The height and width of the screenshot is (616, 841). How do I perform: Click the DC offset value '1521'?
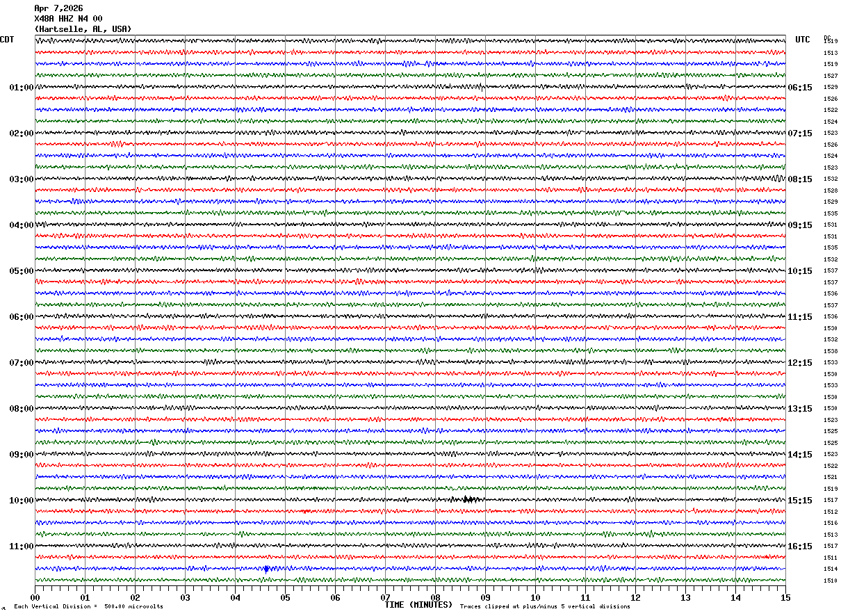[x=831, y=477]
